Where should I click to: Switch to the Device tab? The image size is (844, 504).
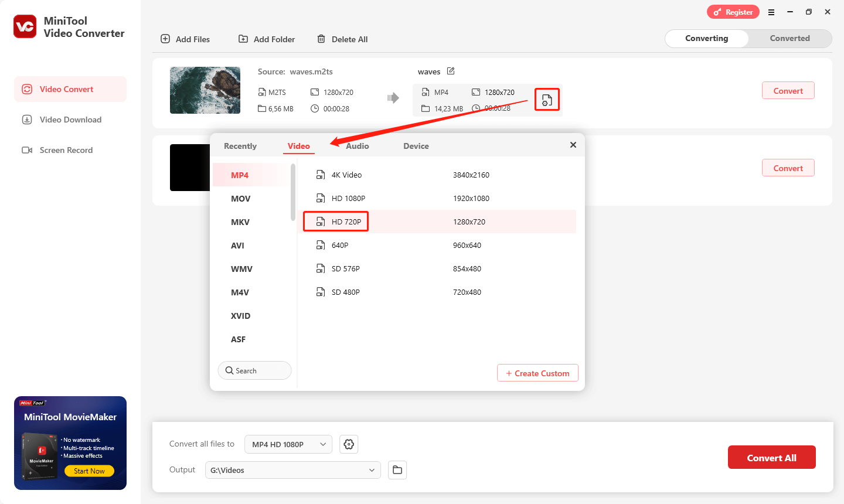coord(416,146)
